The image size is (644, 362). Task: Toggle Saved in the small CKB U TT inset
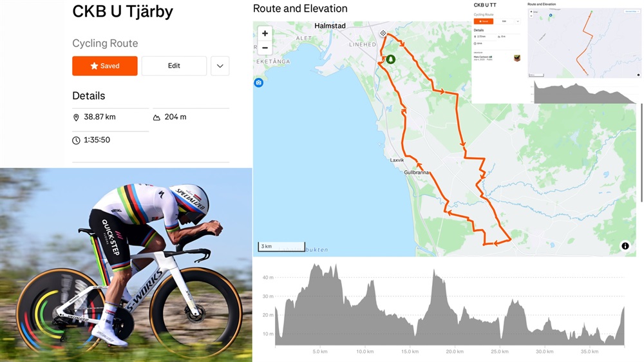click(x=484, y=21)
